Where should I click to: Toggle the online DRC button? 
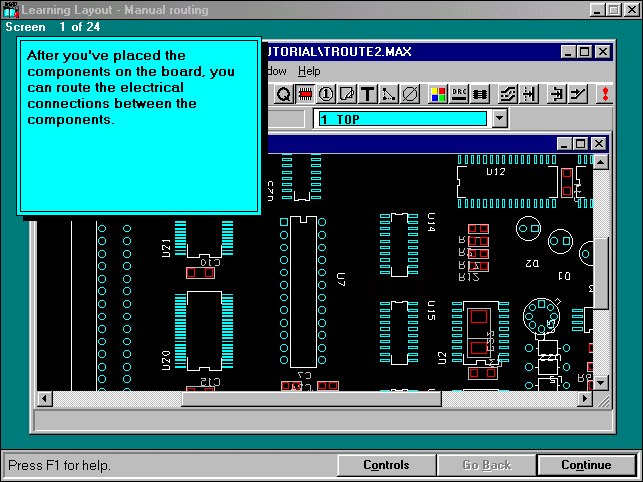(x=460, y=95)
